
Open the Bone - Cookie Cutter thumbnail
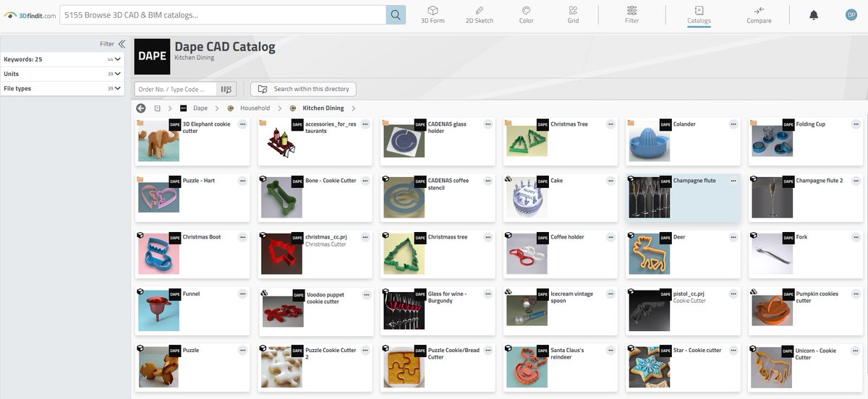pos(281,197)
